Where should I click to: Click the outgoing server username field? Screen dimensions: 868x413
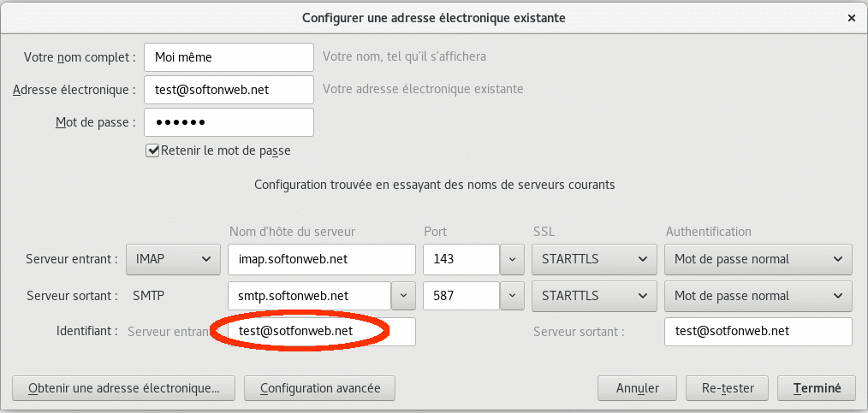758,332
